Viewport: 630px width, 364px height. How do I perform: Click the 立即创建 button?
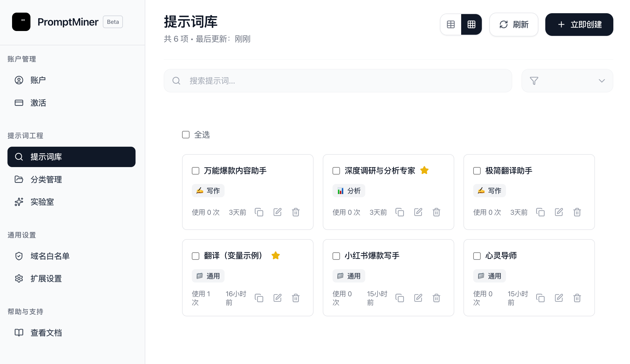tap(579, 24)
